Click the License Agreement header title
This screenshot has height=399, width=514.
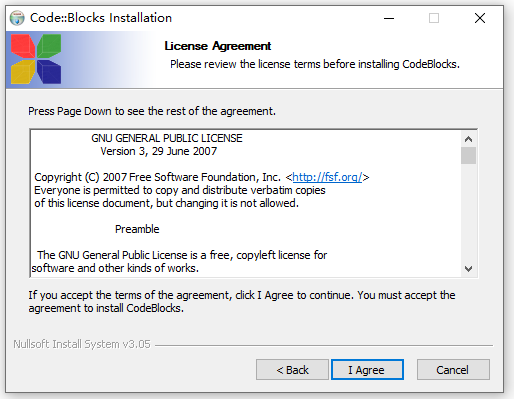pyautogui.click(x=218, y=46)
